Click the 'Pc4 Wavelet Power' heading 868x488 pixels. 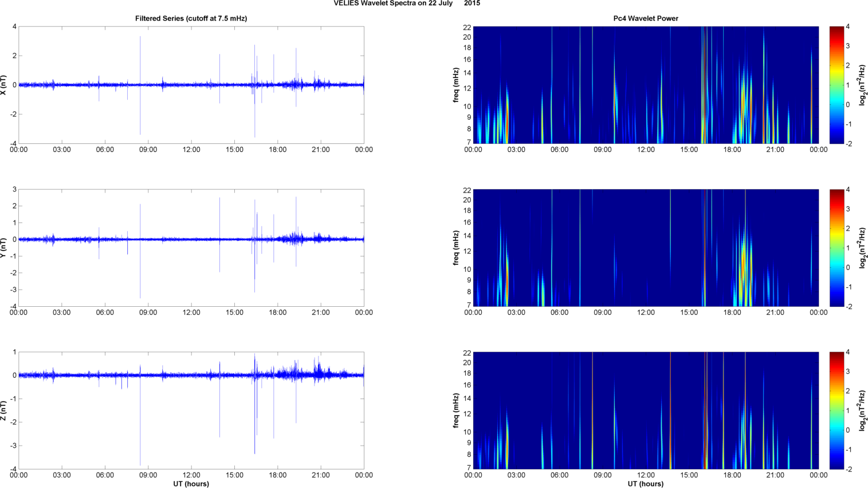pos(646,18)
